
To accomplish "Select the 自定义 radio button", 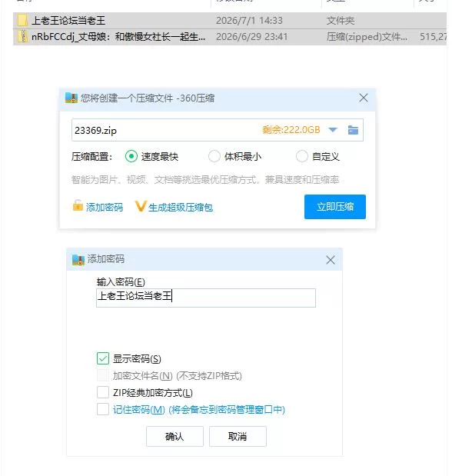I will [x=302, y=156].
